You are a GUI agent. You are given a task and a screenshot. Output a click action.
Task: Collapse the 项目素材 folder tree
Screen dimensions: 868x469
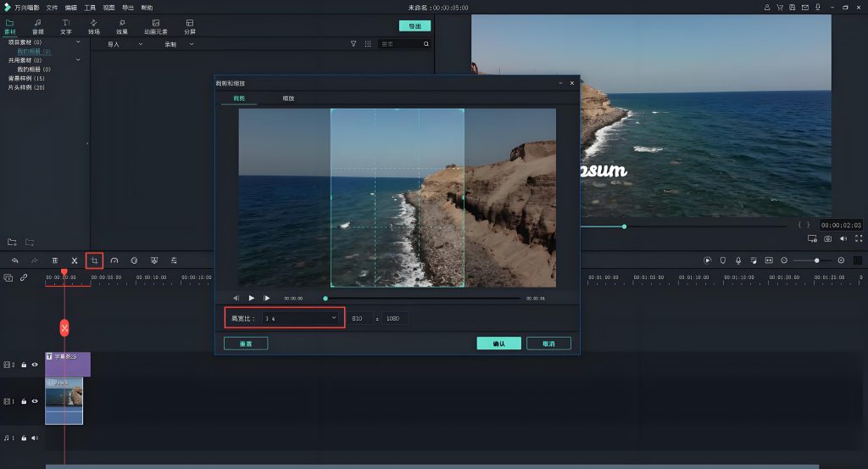(x=78, y=42)
